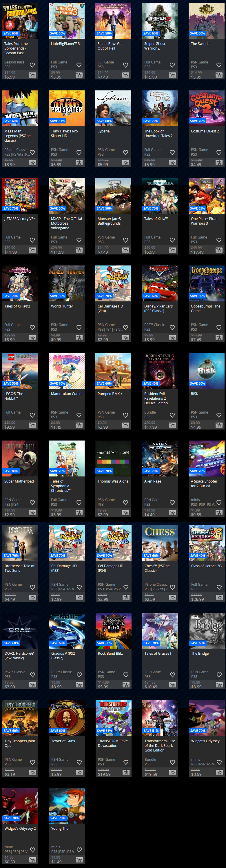226x868 pixels.
Task: Click the $10.49 price of Tales of Graces f
Action: click(151, 687)
